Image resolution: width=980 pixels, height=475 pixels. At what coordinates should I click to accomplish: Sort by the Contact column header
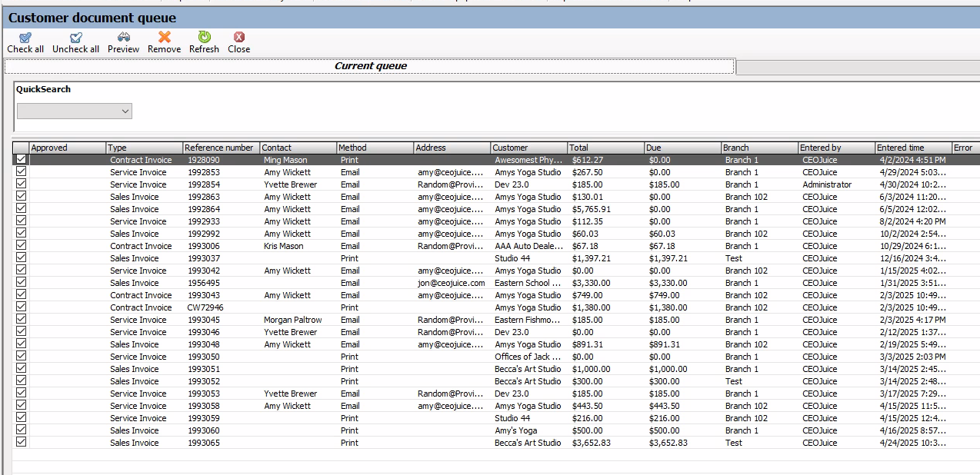[298, 148]
